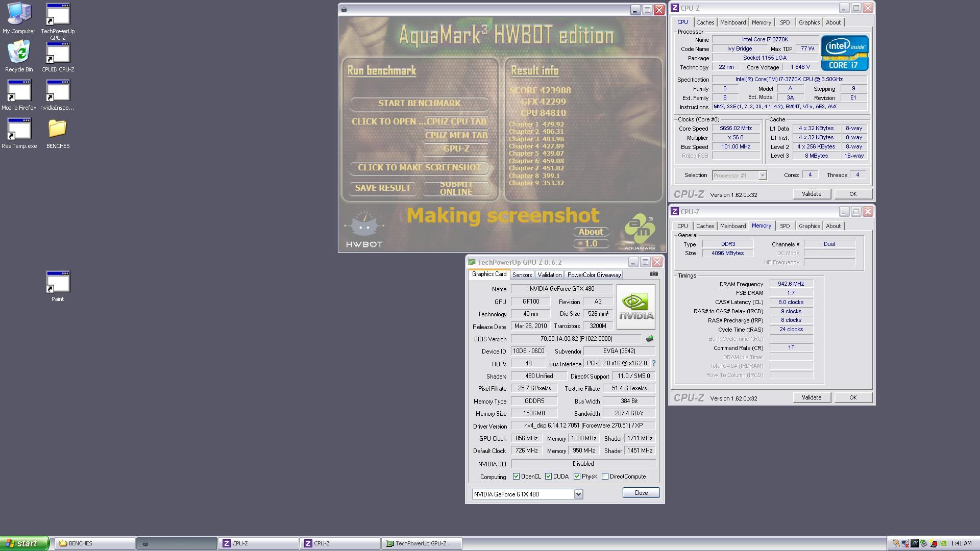Open the Recycle Bin icon
The width and height of the screenshot is (980, 551).
[19, 56]
